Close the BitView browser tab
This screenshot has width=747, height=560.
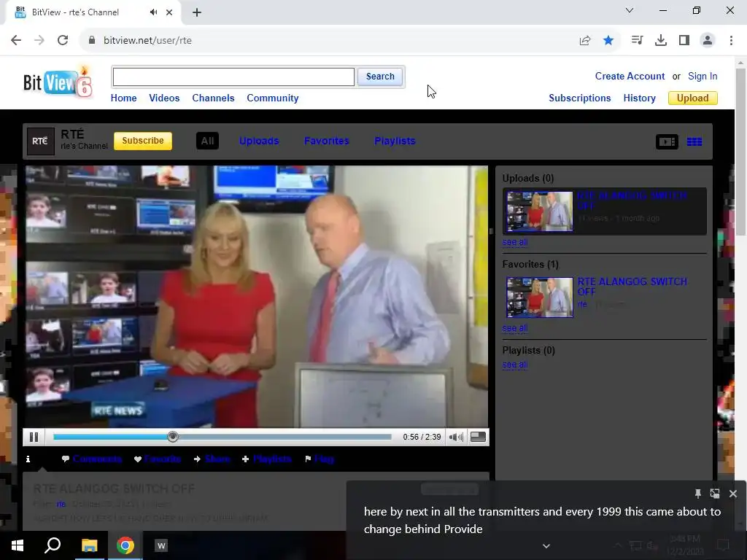[x=169, y=12]
